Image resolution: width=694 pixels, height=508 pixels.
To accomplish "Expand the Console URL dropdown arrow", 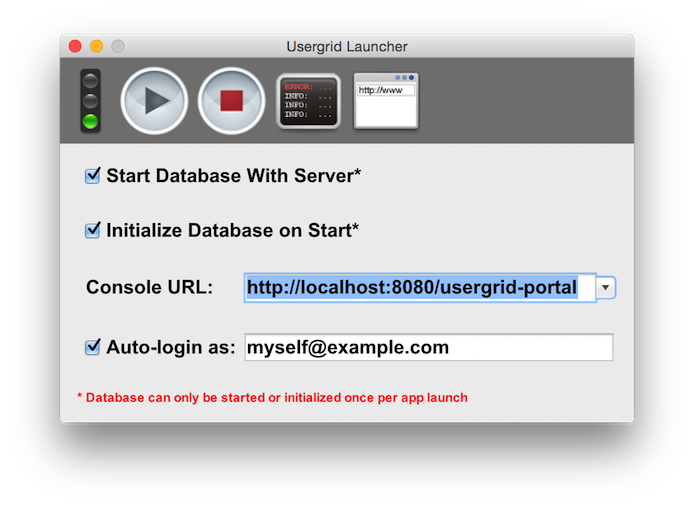I will [x=606, y=288].
